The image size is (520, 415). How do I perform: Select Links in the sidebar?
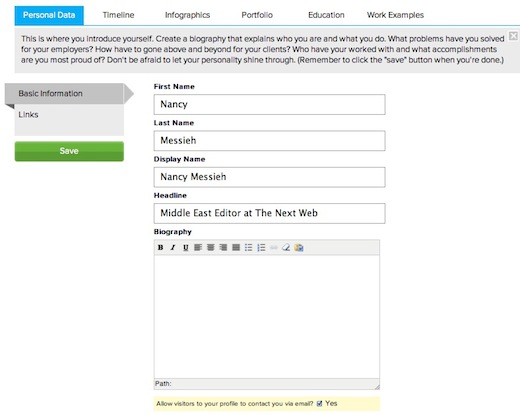coord(28,115)
